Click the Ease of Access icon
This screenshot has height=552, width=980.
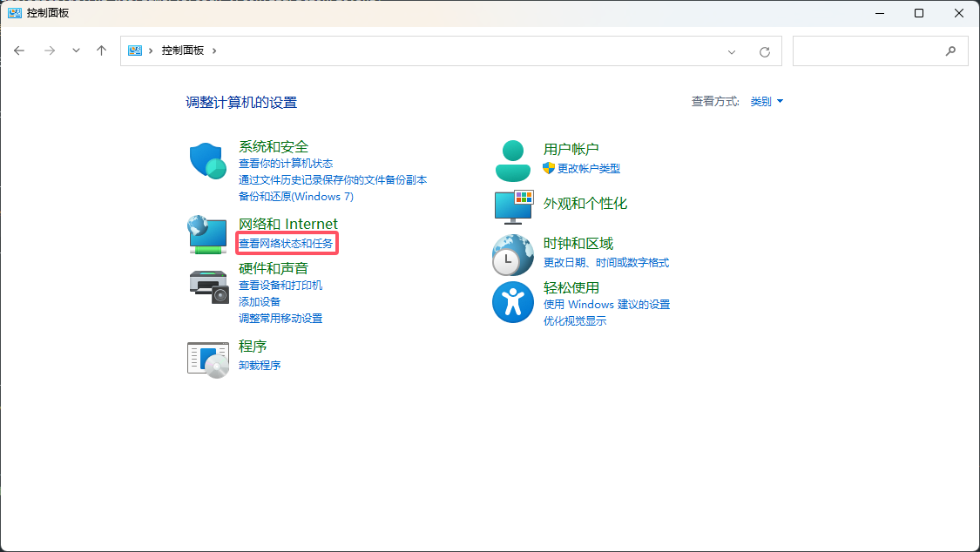[513, 302]
